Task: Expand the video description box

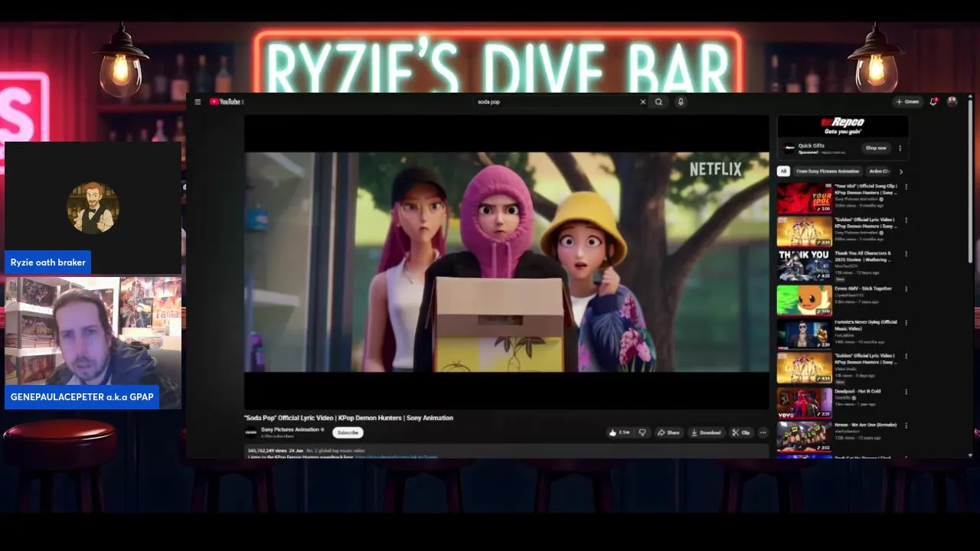Action: coord(506,452)
